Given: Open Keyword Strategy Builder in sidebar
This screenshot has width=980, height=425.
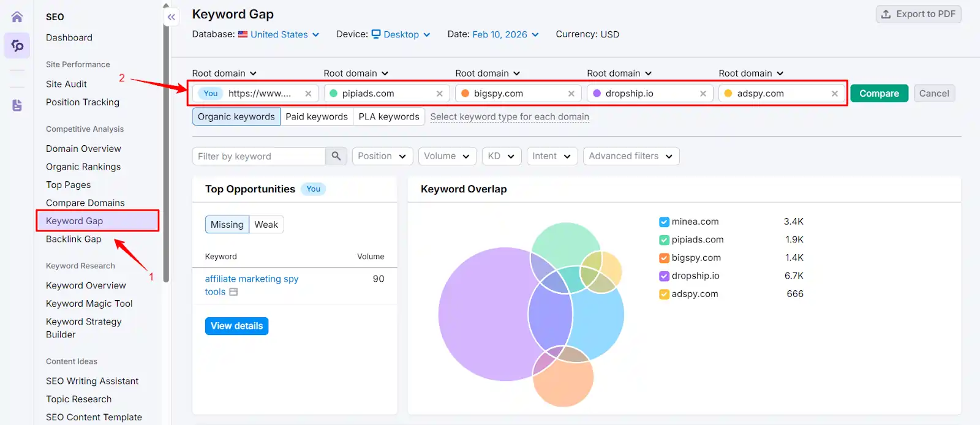Looking at the screenshot, I should pos(84,328).
